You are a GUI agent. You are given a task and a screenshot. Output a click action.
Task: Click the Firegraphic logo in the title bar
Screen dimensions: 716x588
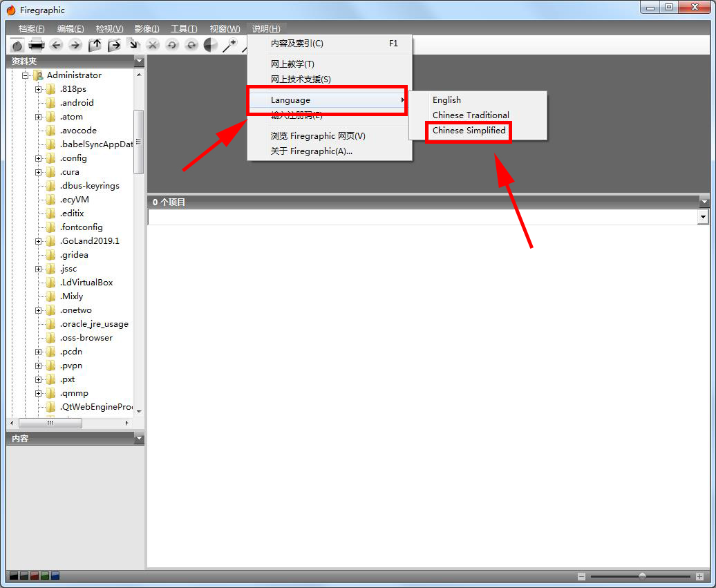pos(11,10)
